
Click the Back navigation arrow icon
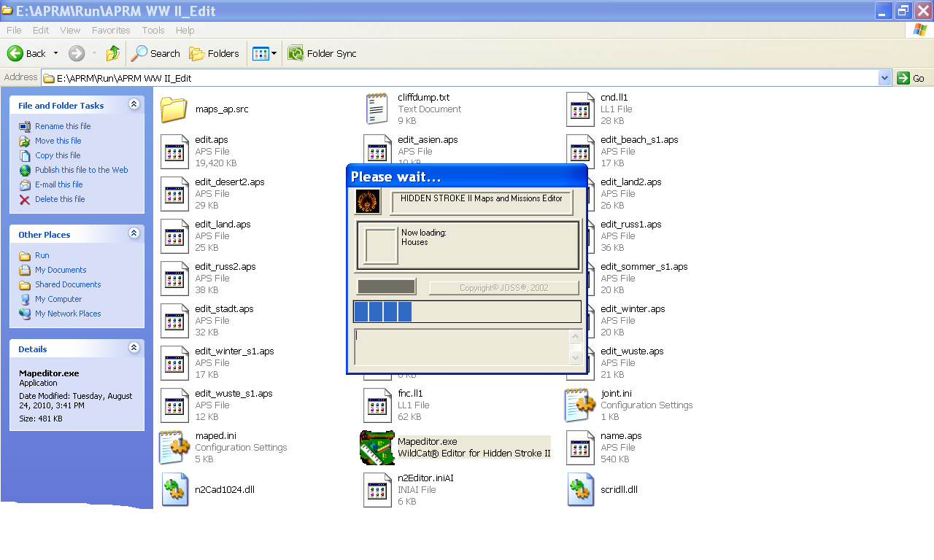[15, 53]
